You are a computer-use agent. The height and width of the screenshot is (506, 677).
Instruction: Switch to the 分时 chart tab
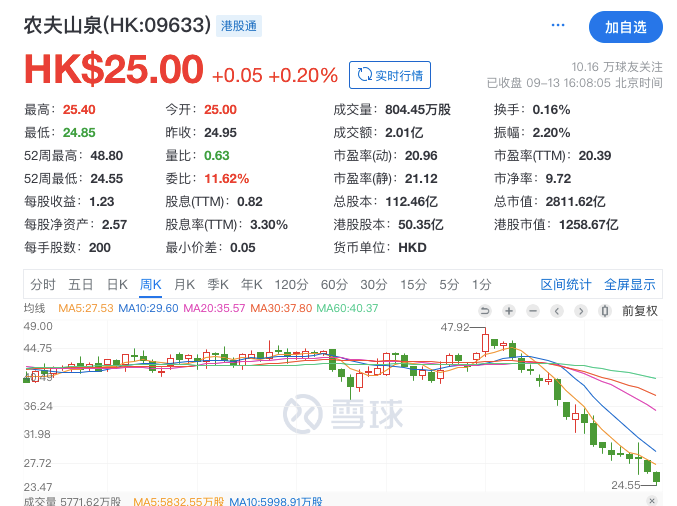(x=43, y=285)
